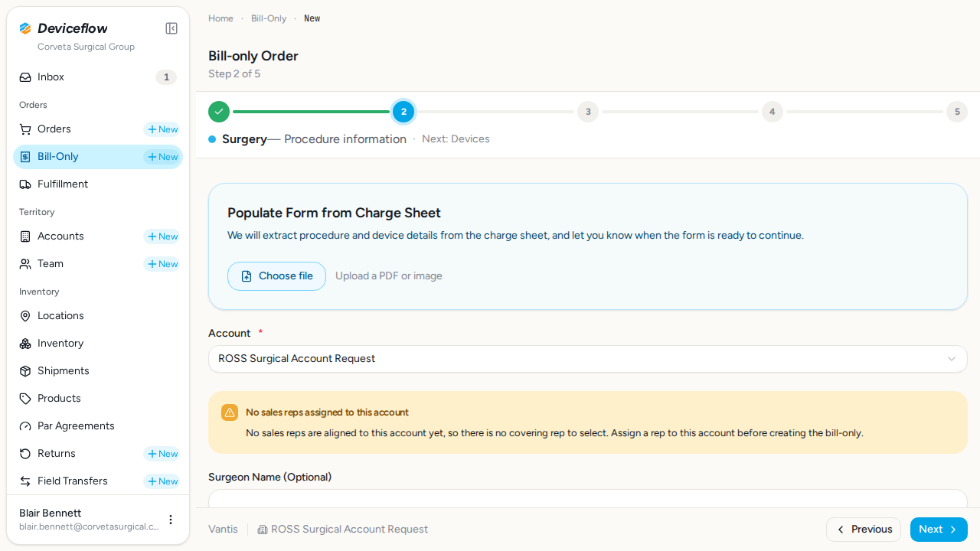
Task: Click the Par Agreements gauge icon
Action: 25,426
